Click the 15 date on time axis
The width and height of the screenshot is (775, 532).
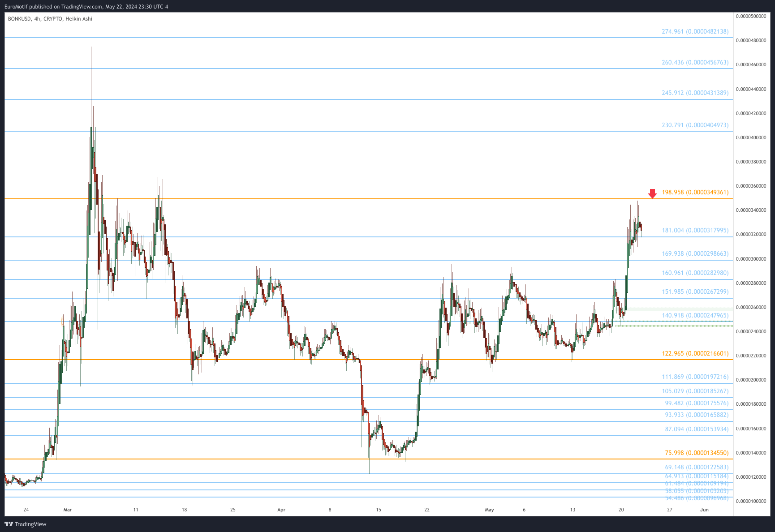[x=379, y=510]
